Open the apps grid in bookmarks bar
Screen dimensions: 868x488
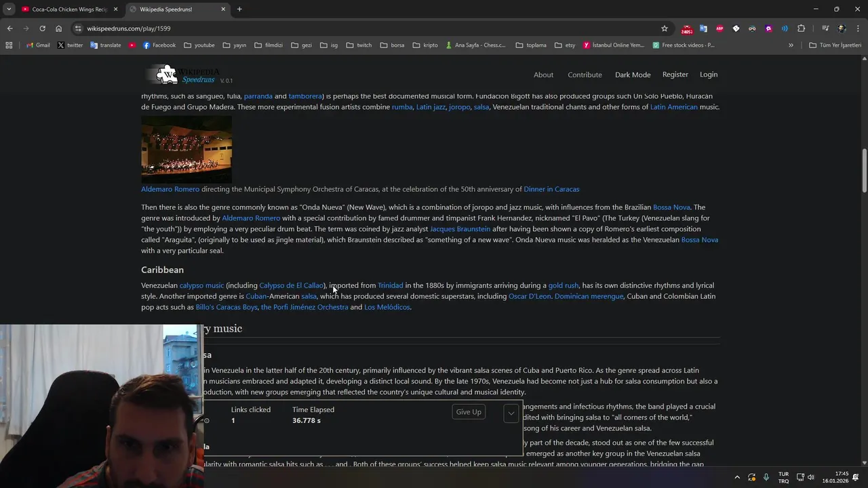click(9, 45)
